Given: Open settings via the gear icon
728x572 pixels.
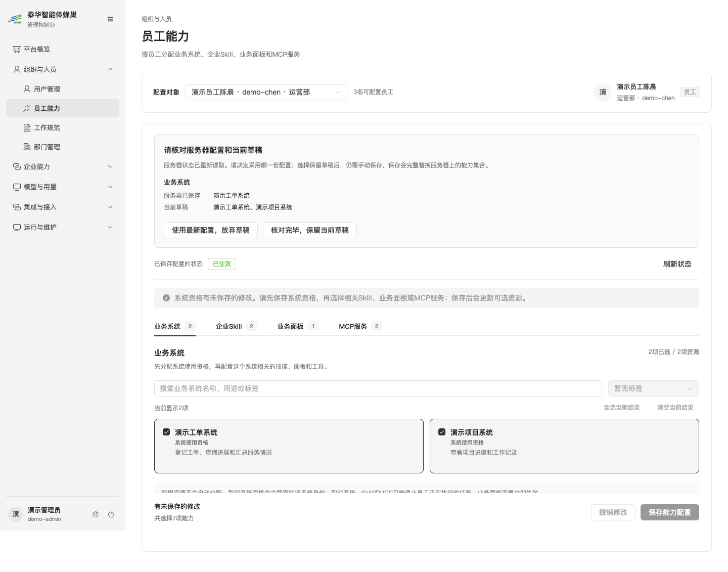Looking at the screenshot, I should click(96, 514).
